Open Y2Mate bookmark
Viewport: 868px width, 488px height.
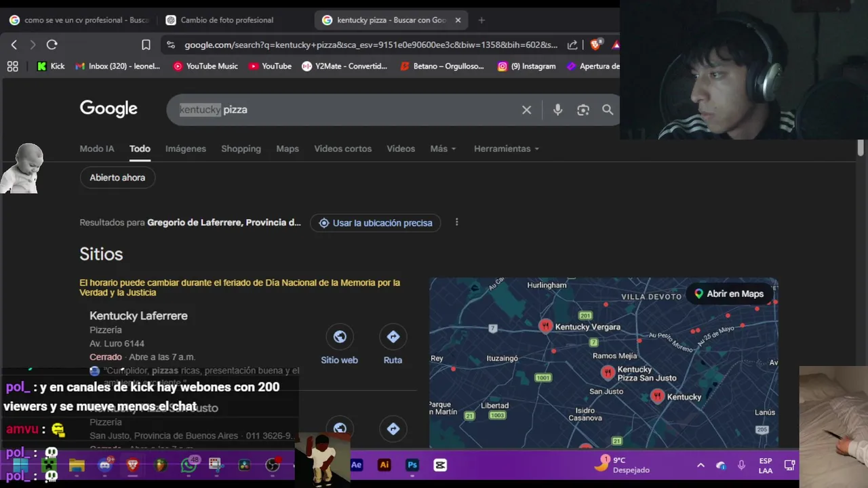(344, 66)
